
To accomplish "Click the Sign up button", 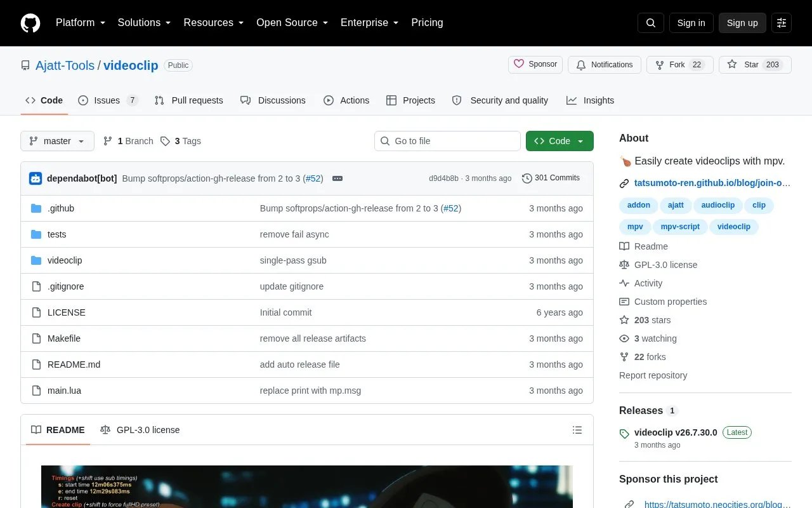I will pyautogui.click(x=742, y=23).
